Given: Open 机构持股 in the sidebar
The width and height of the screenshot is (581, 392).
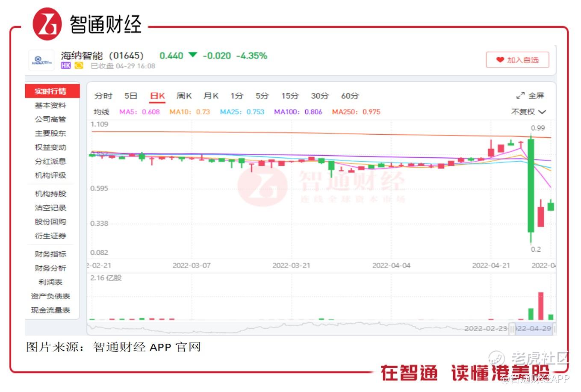Looking at the screenshot, I should pos(50,194).
